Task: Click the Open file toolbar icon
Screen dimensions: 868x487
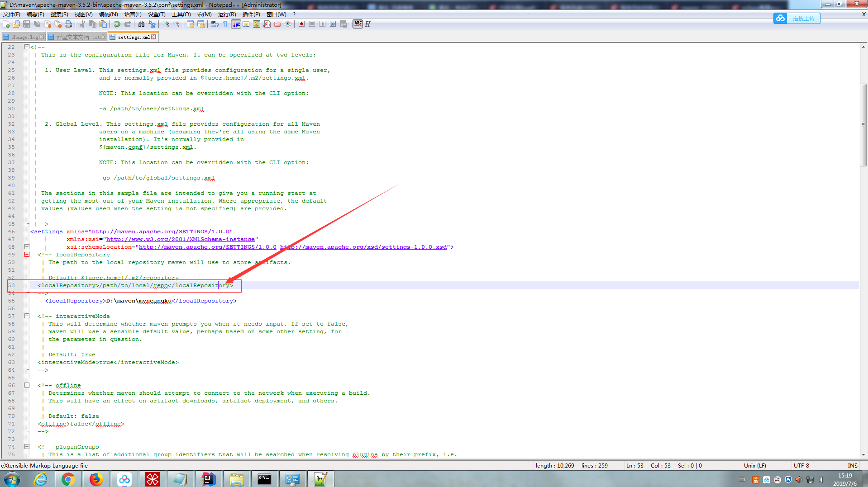Action: (16, 24)
